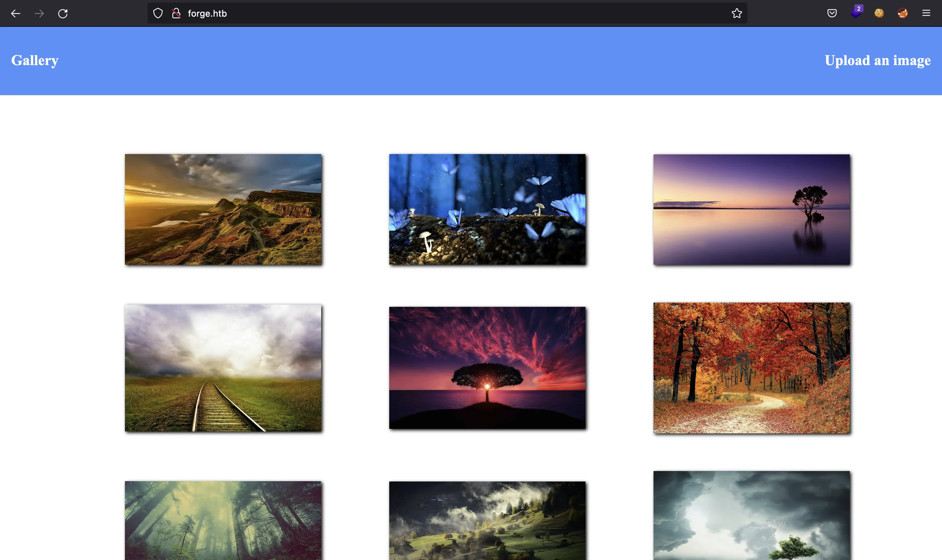The height and width of the screenshot is (560, 942).
Task: Open the stormy sky with tree image
Action: 752,516
